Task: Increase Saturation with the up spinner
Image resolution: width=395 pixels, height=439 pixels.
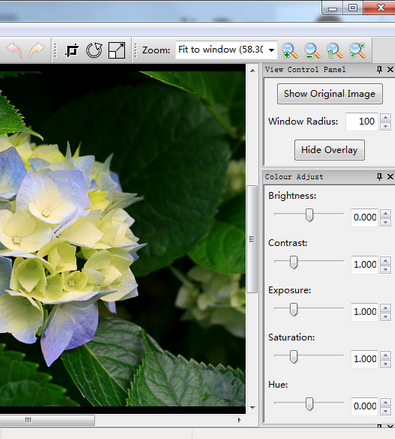Action: click(x=386, y=355)
